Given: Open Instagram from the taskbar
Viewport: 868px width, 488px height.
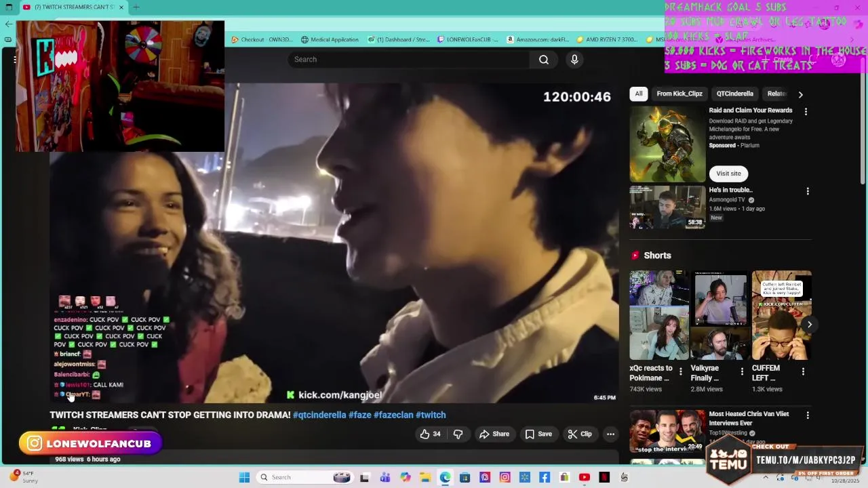Looking at the screenshot, I should coord(505,477).
